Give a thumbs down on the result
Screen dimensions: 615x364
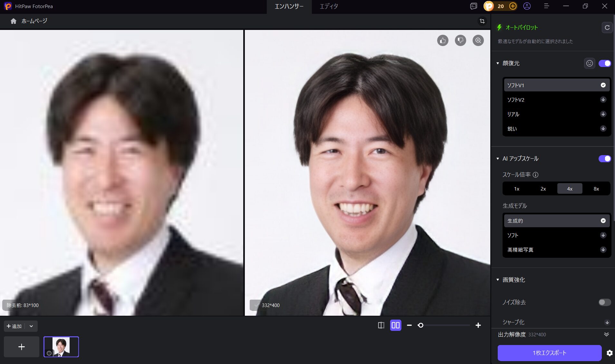[x=460, y=40]
